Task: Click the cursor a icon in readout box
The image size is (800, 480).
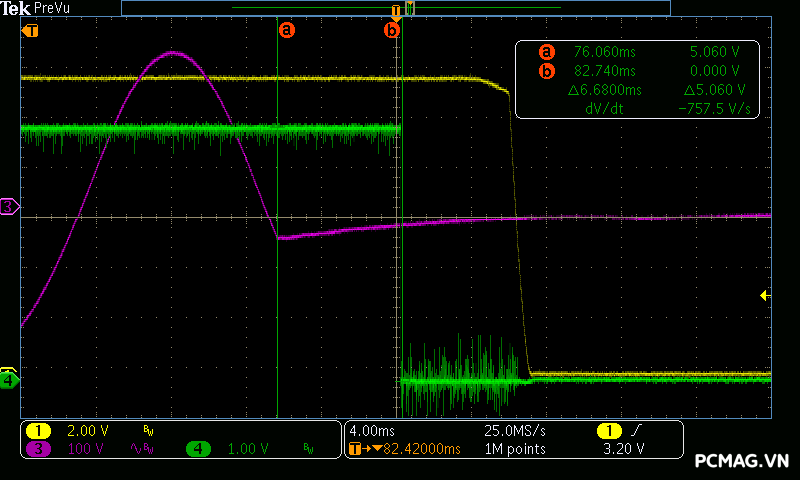Action: coord(546,52)
